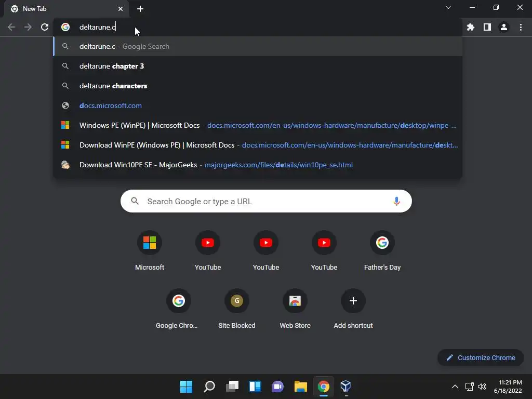Open the Extensions puzzle icon
The height and width of the screenshot is (399, 532).
point(471,27)
